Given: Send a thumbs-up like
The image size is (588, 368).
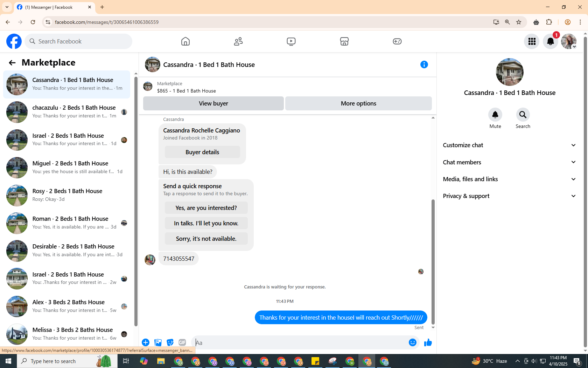Looking at the screenshot, I should tap(428, 342).
